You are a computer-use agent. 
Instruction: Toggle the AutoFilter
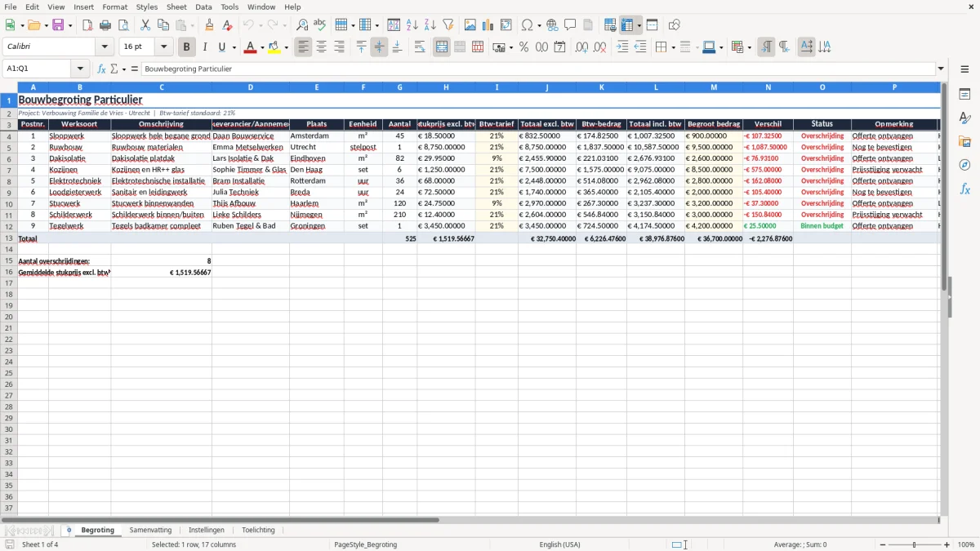(x=448, y=25)
